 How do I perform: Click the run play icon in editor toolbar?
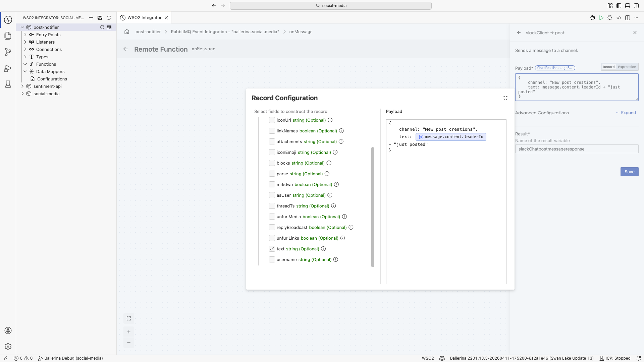[x=601, y=18]
